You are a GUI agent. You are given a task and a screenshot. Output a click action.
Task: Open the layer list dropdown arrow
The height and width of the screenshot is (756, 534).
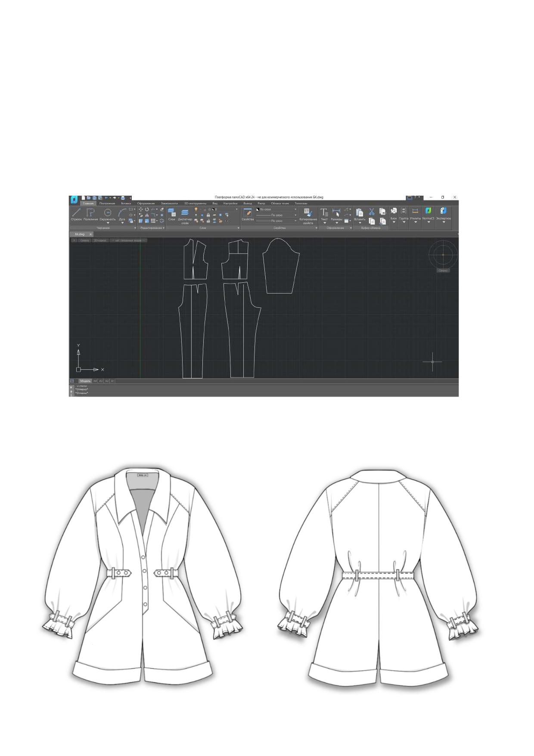click(x=236, y=209)
